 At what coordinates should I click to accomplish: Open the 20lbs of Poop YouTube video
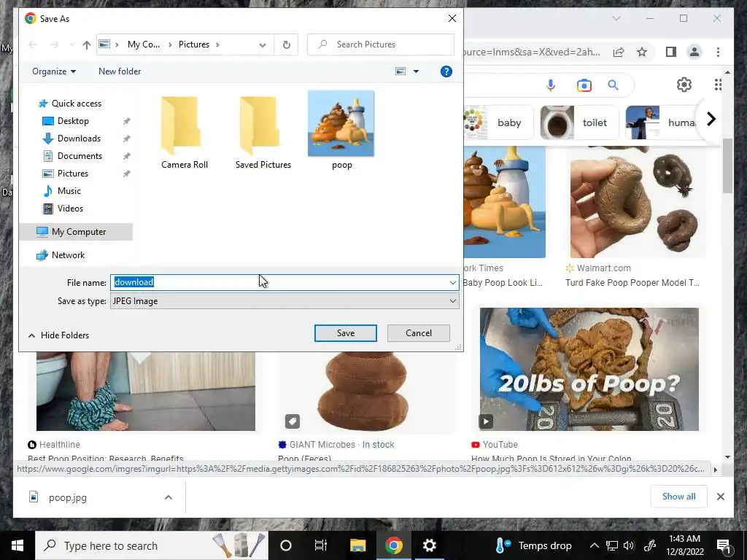pyautogui.click(x=589, y=369)
